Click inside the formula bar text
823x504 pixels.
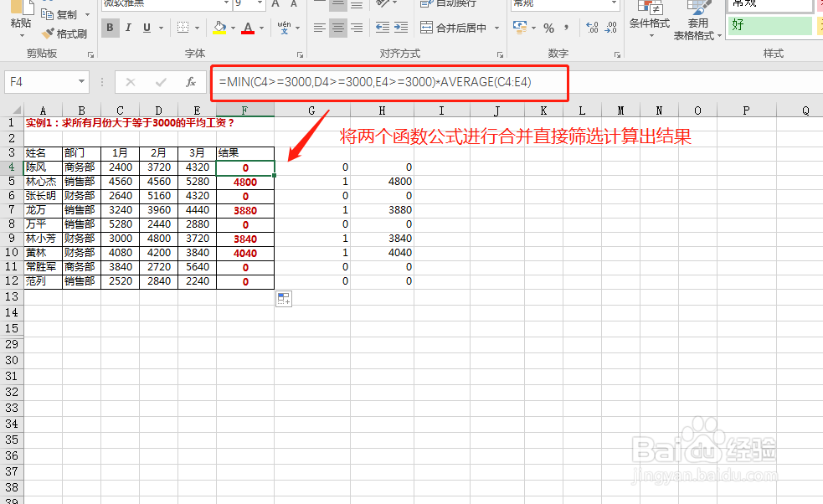point(375,82)
